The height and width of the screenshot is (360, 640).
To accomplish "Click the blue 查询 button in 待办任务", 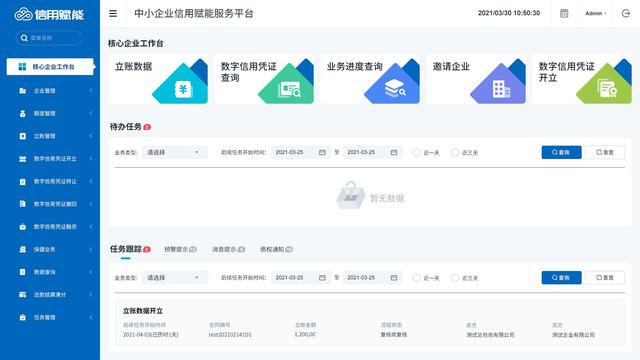I will pos(561,152).
